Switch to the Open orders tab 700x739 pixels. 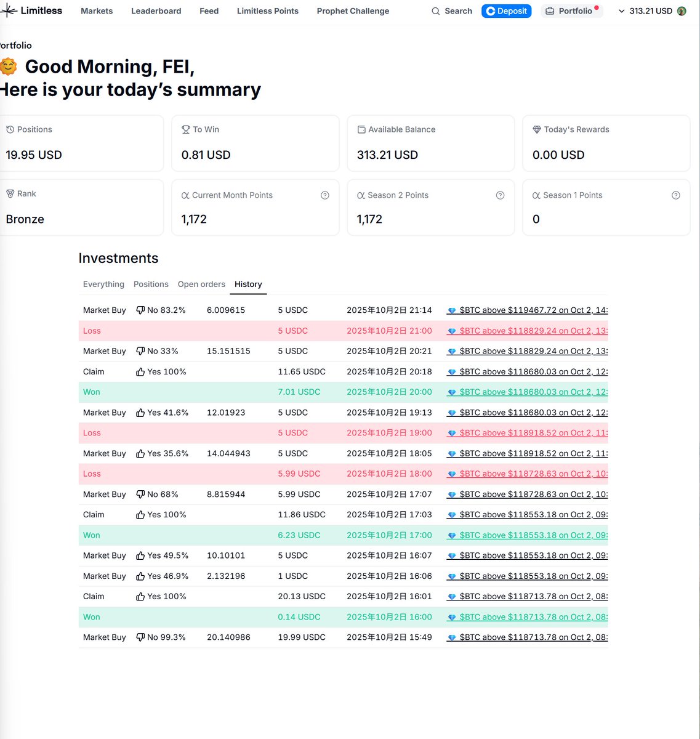(201, 284)
